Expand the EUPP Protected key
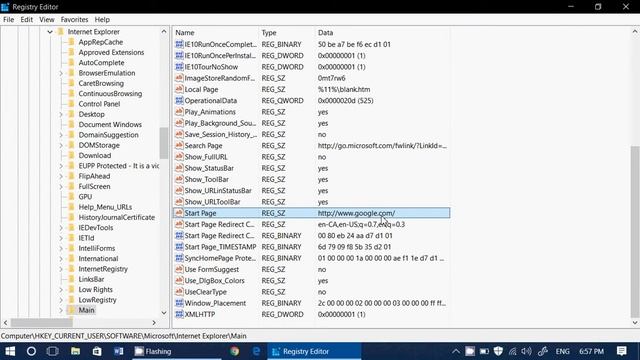Viewport: 640px width, 360px height. tap(61, 166)
